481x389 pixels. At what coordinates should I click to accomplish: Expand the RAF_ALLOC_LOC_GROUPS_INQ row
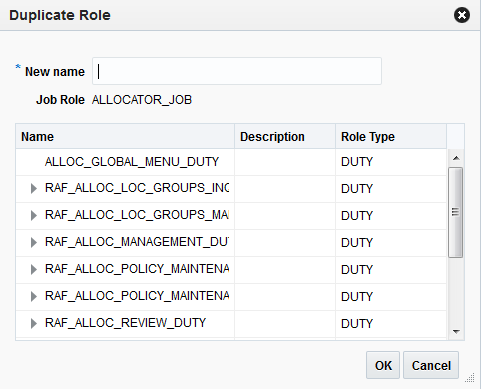click(33, 188)
